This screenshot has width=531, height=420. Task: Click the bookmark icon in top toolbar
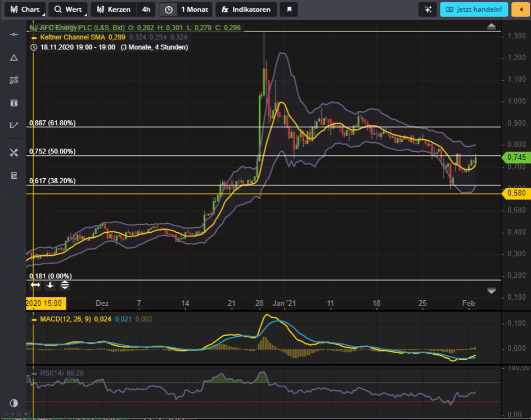coord(289,10)
